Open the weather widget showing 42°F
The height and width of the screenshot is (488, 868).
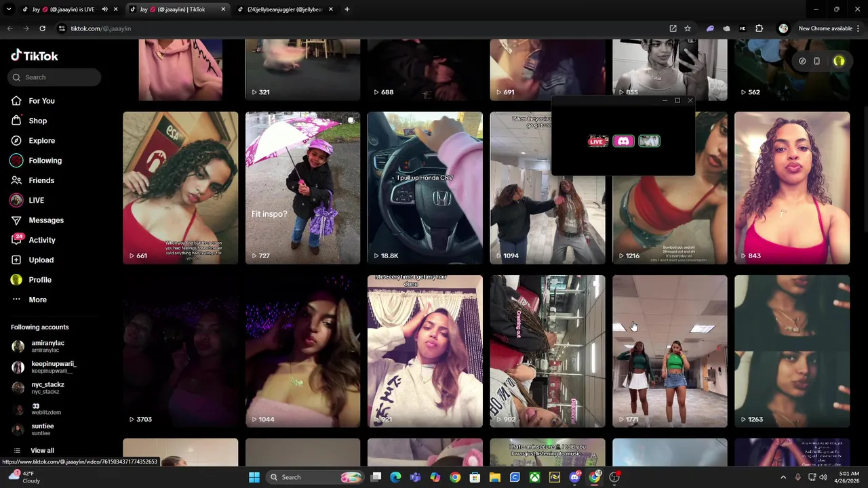(26, 477)
